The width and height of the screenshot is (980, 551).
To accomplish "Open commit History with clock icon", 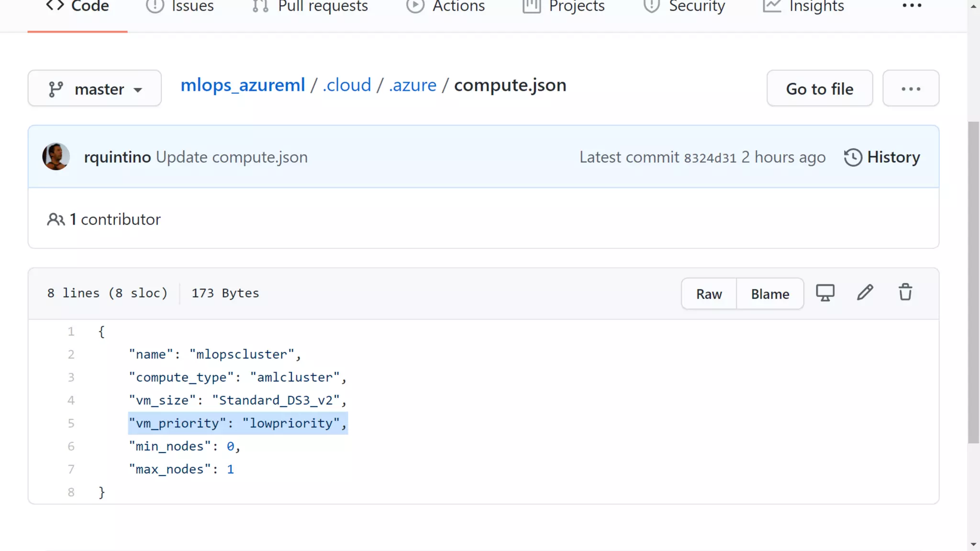I will coord(881,157).
